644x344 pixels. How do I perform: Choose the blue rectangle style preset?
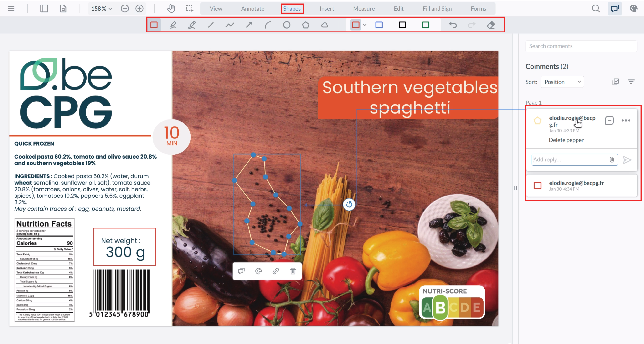coord(379,25)
